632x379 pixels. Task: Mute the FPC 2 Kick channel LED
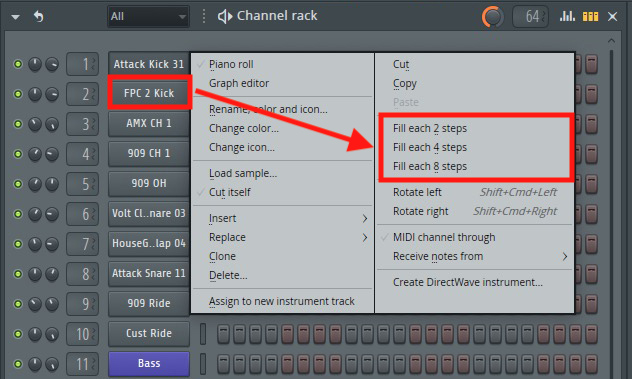point(18,94)
